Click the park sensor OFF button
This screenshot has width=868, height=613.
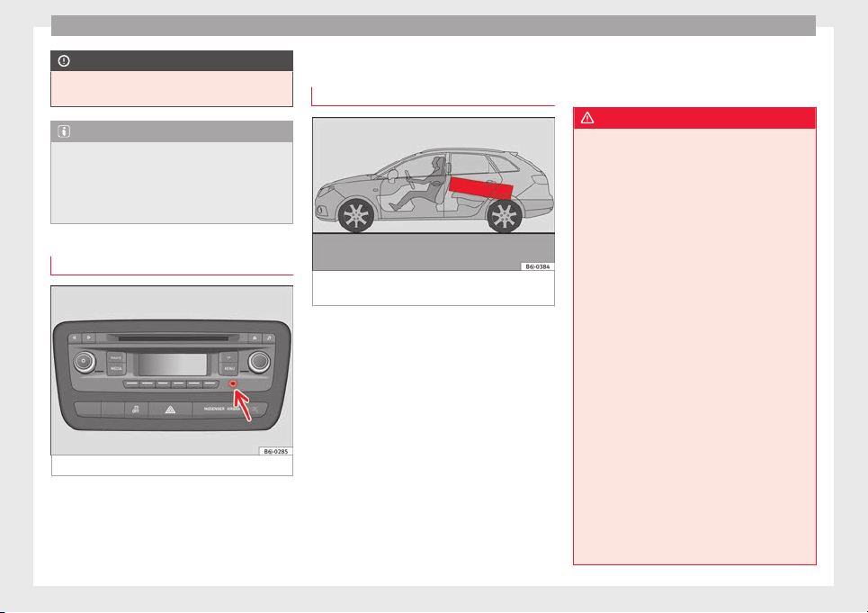(136, 410)
